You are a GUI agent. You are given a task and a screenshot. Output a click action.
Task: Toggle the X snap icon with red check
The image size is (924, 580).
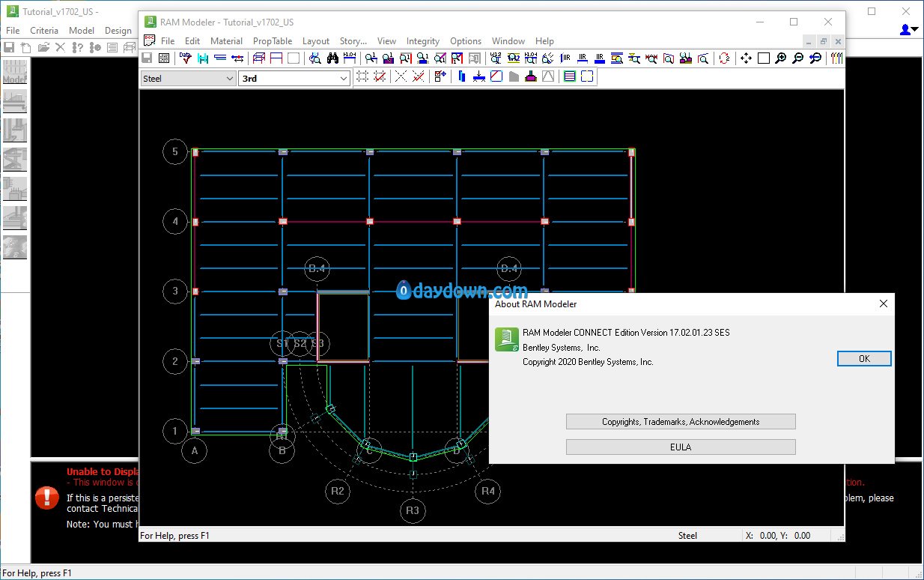pyautogui.click(x=419, y=76)
